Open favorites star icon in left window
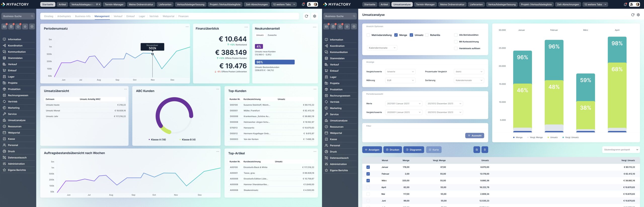644x207 pixels. (25, 26)
